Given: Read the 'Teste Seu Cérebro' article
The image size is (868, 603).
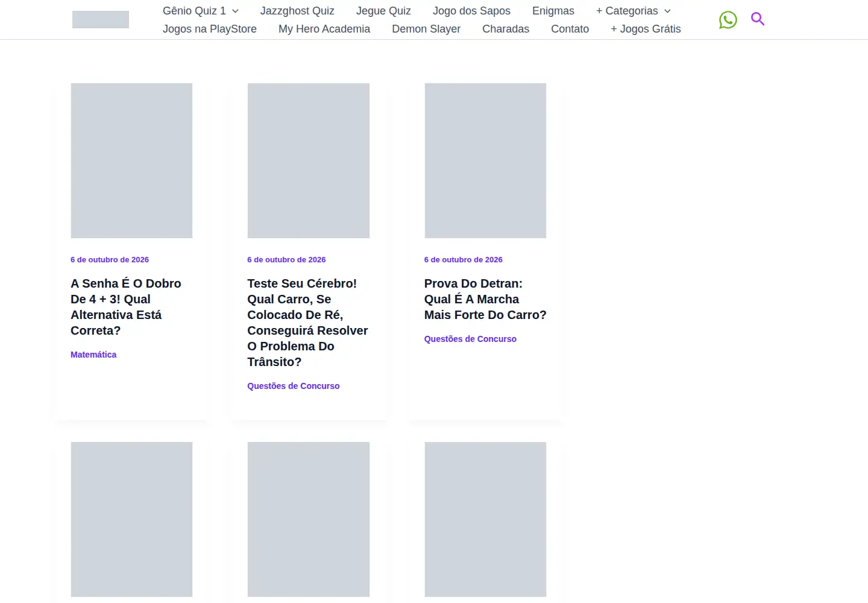Looking at the screenshot, I should coord(307,323).
